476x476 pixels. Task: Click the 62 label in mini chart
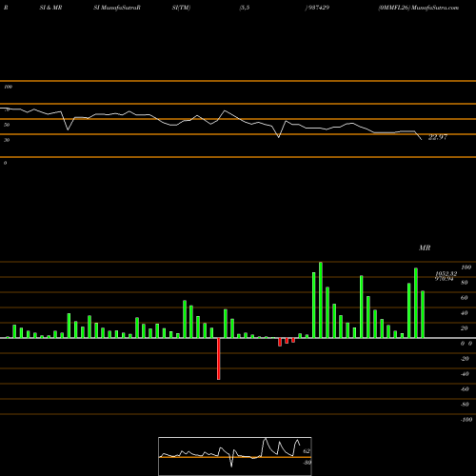coord(307,451)
